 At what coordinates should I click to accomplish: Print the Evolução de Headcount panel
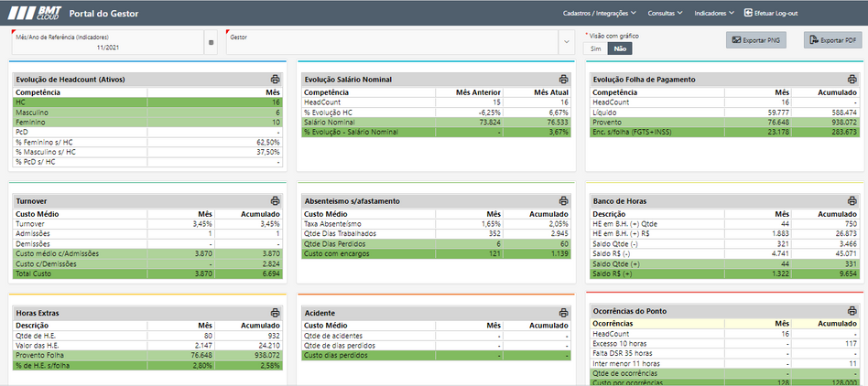click(x=275, y=79)
